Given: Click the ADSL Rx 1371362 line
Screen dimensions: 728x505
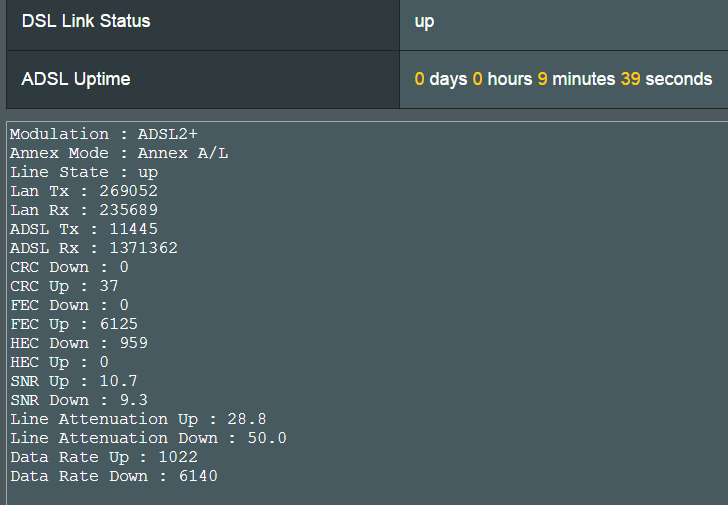Looking at the screenshot, I should coord(94,248).
